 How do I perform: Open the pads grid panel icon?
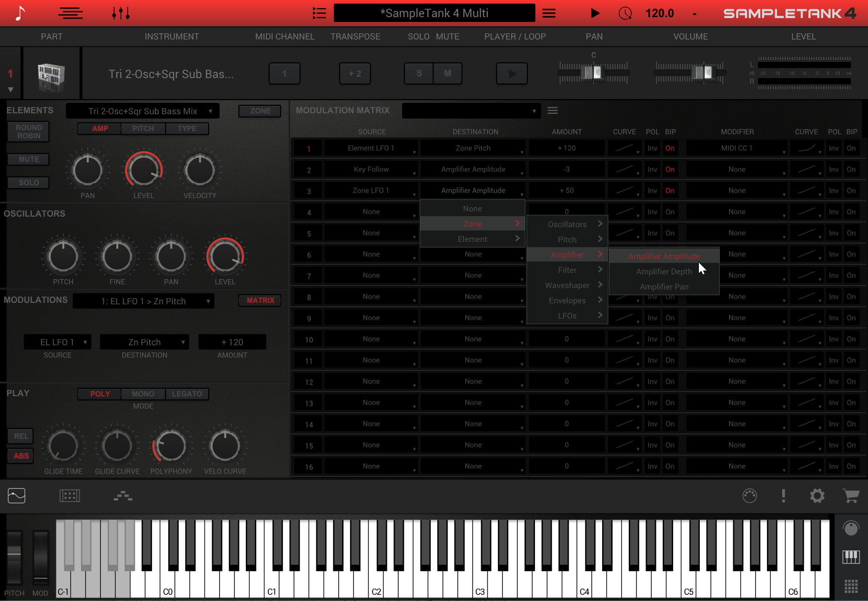70,496
